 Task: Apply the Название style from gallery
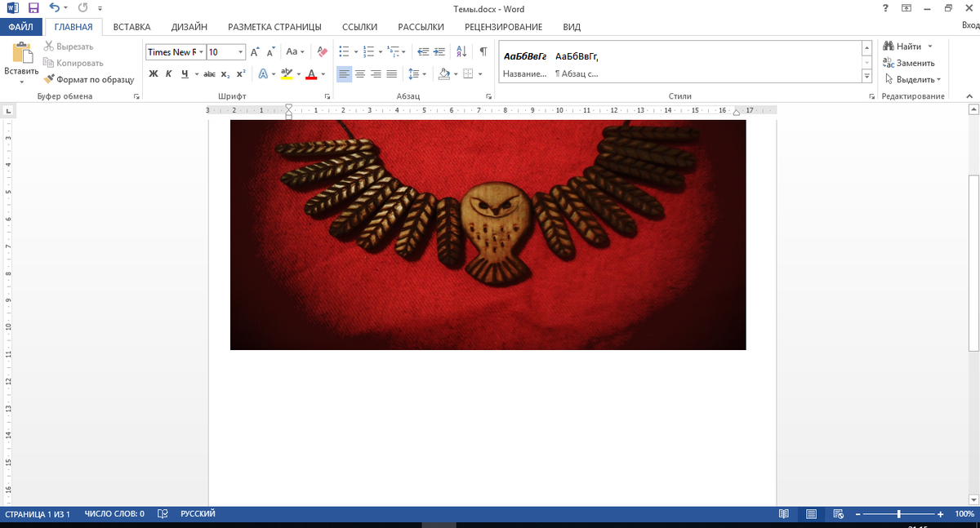524,64
